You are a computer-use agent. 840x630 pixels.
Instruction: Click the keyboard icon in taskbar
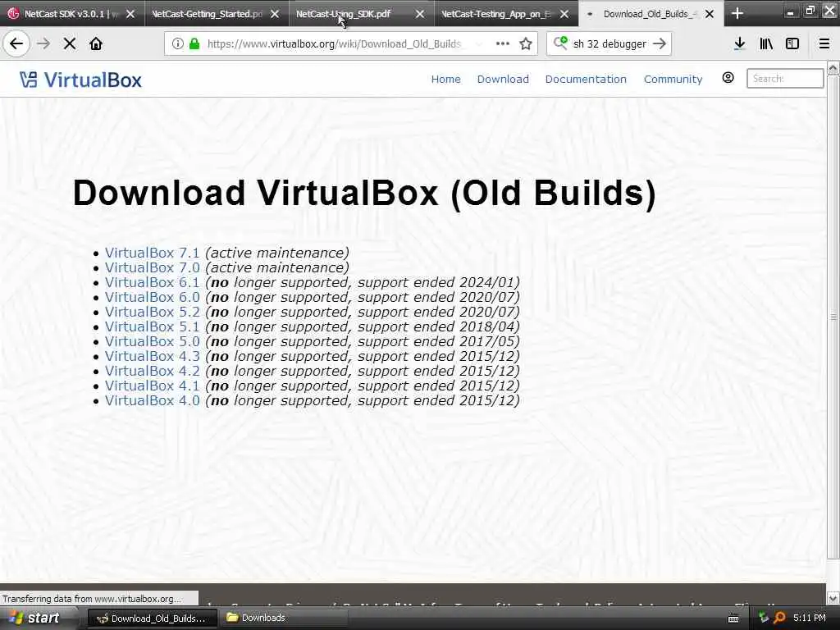733,619
